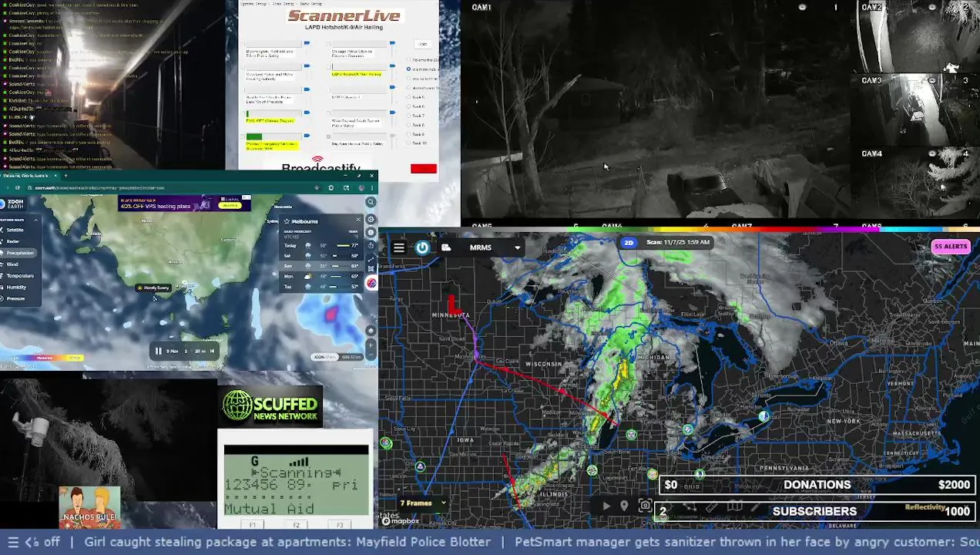This screenshot has height=555, width=980.
Task: Click the Zoom Earth share icon
Action: 371,246
